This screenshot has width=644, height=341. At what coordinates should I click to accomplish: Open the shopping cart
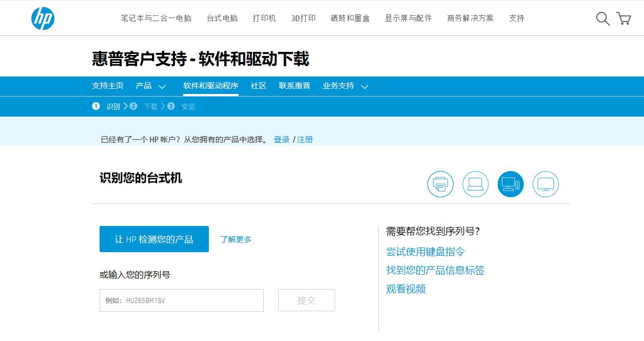624,18
